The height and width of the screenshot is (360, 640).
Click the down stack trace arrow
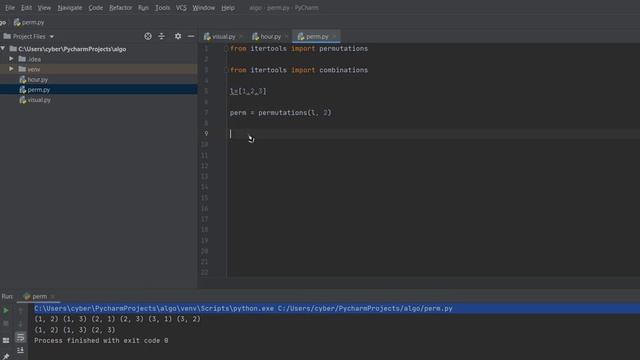(20, 324)
